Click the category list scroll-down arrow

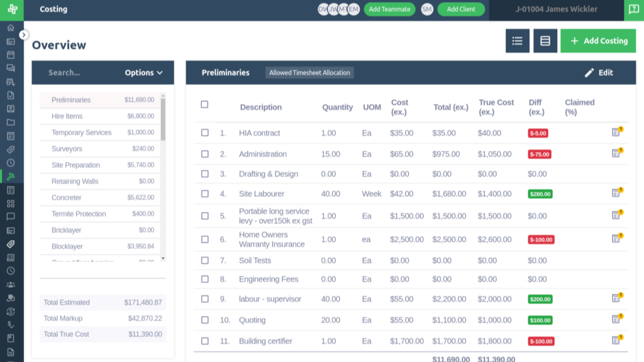[x=163, y=258]
